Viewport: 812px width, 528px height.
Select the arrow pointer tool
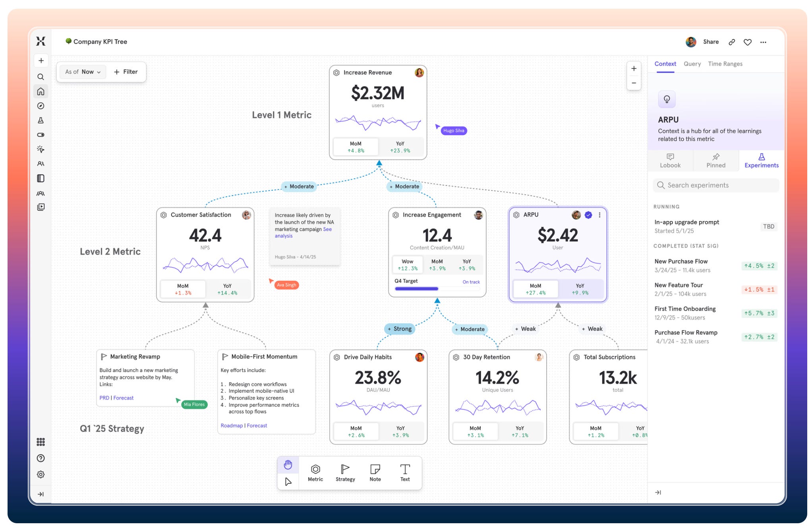pos(288,482)
